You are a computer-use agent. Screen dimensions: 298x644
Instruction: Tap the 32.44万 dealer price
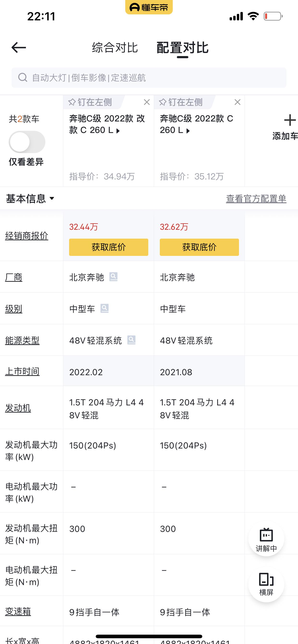84,227
